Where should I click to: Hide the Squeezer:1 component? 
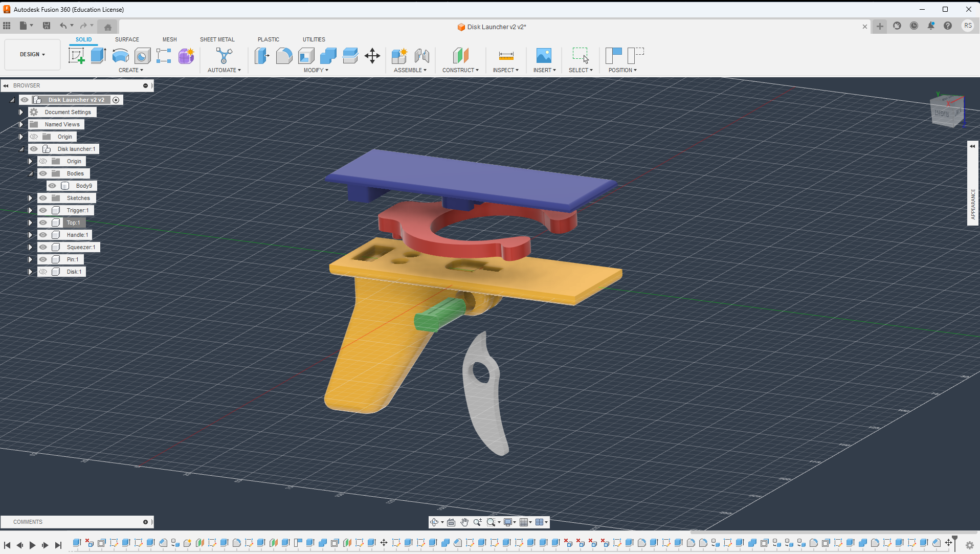[43, 247]
